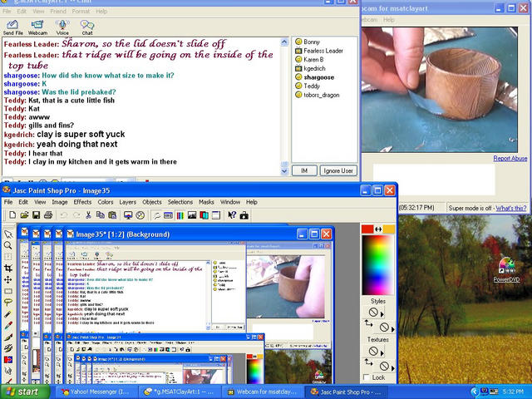Create a new image in Paint Shop Pro

pos(12,215)
